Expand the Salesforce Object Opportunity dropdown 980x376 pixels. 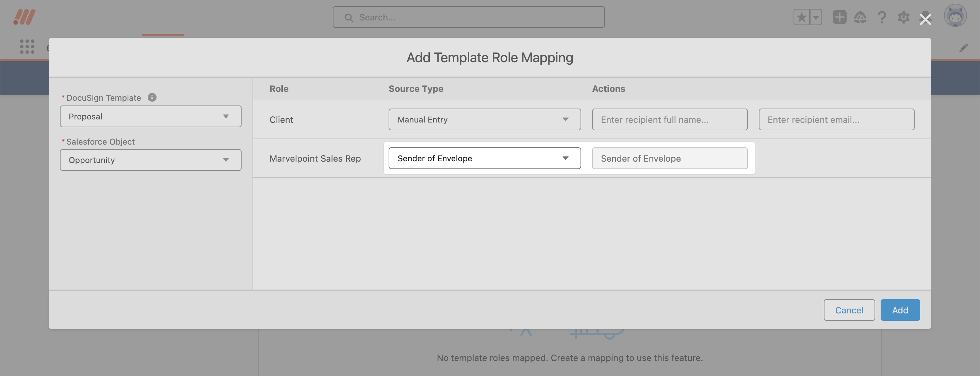pyautogui.click(x=150, y=160)
